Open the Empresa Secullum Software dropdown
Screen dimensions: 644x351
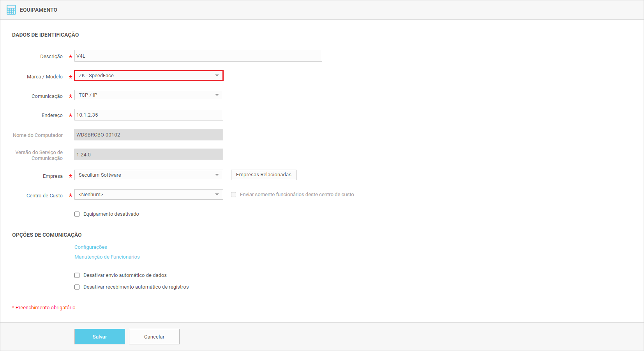[x=149, y=175]
